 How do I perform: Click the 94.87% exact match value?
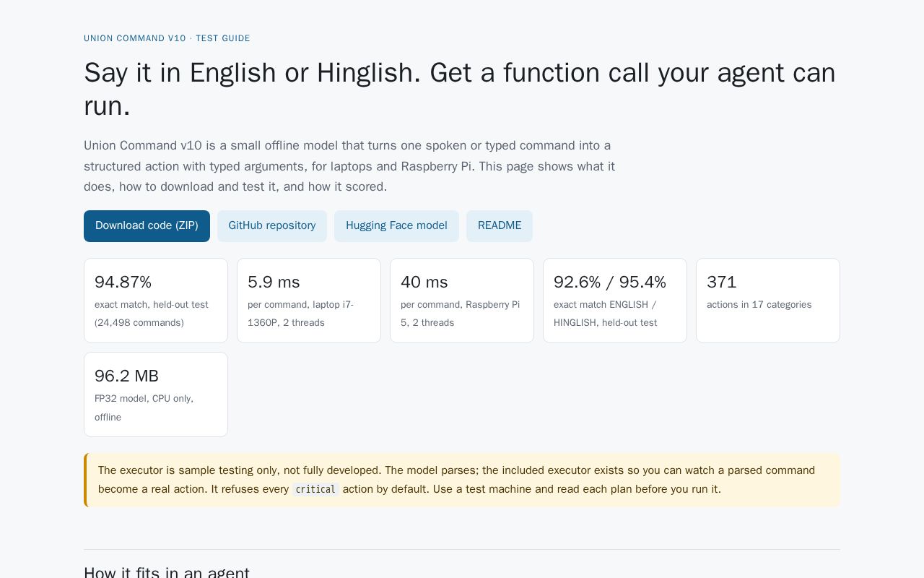pyautogui.click(x=123, y=282)
